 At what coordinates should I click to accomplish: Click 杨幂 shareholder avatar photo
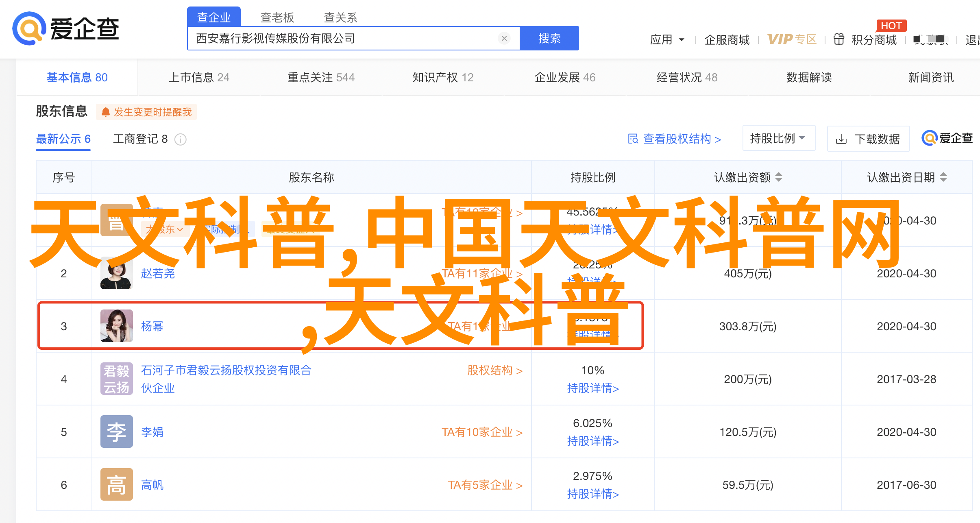point(117,326)
